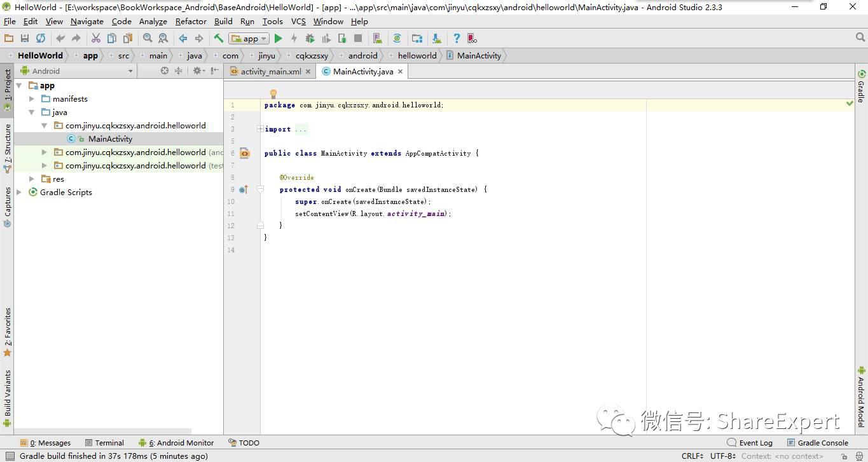Expand the Gradle Scripts tree node

click(x=20, y=192)
